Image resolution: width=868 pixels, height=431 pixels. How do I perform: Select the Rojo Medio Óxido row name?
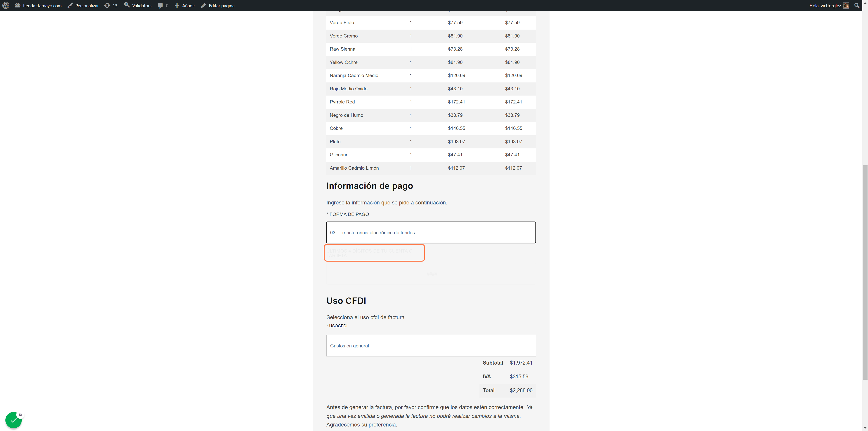point(348,89)
